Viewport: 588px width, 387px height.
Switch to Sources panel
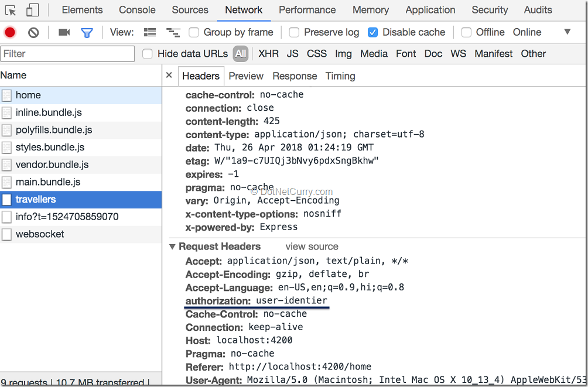point(190,10)
